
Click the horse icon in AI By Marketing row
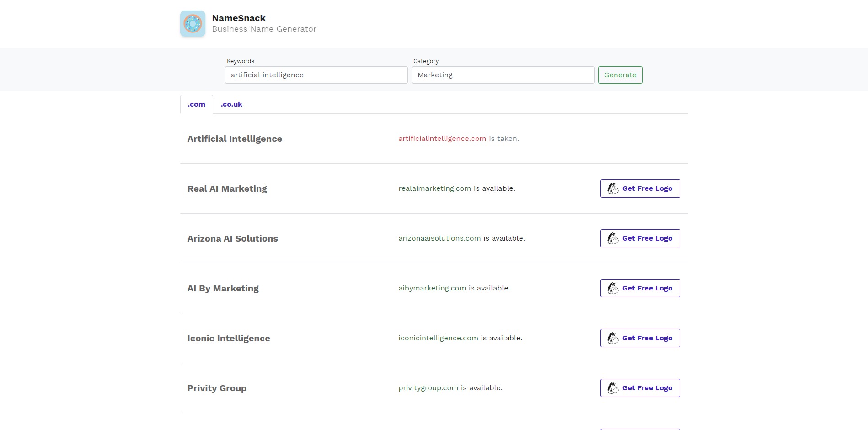[613, 288]
